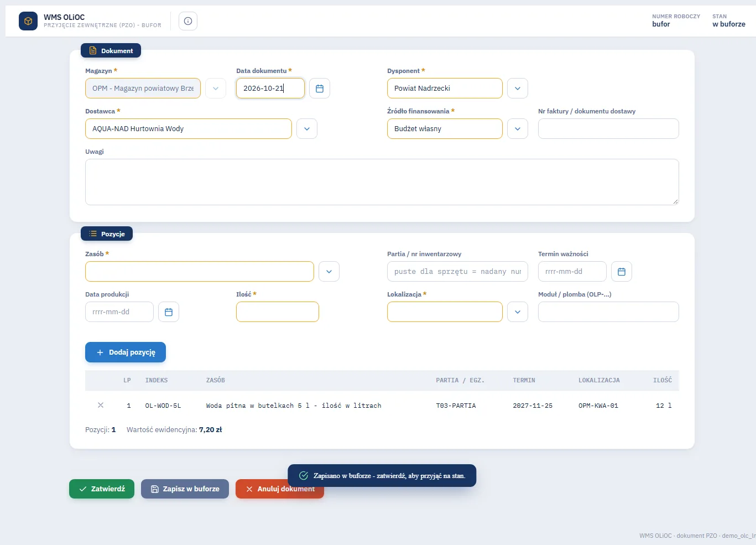
Task: Click into the Uwagi text area
Action: point(382,182)
